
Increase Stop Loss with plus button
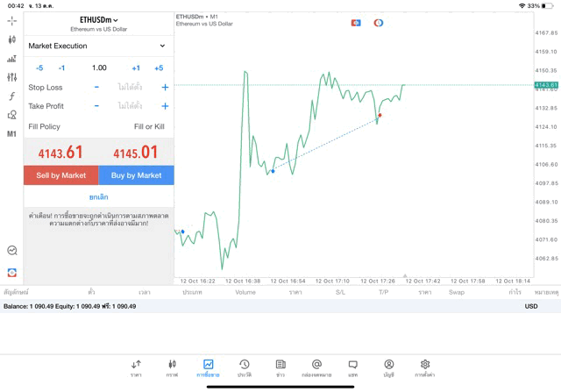point(165,88)
